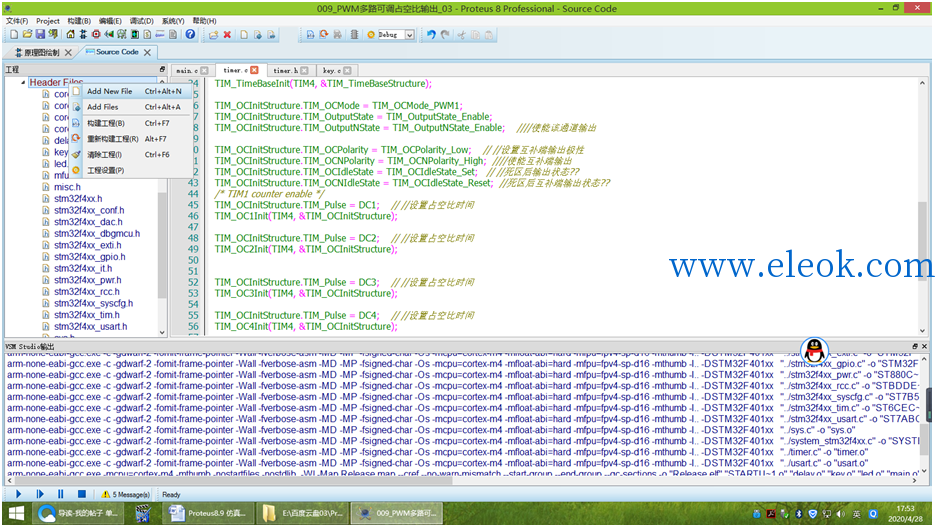Click the New Project toolbar icon
This screenshot has height=527, width=935.
click(x=14, y=35)
